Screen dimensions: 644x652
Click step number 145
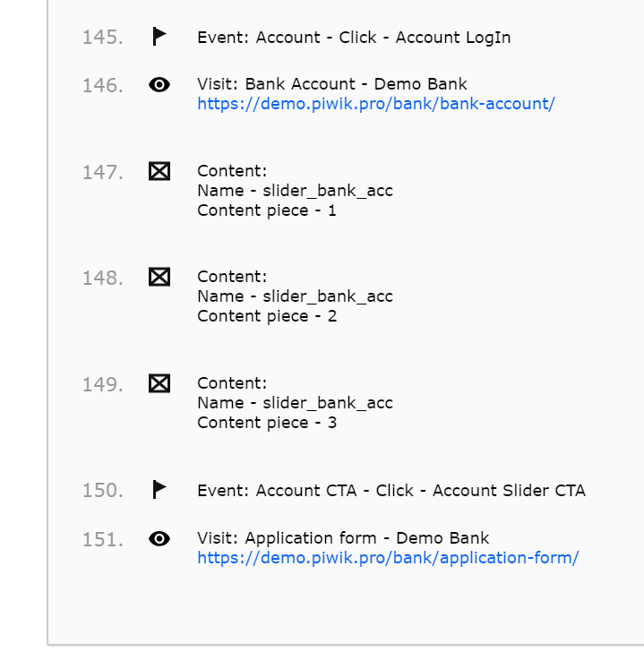pos(102,38)
